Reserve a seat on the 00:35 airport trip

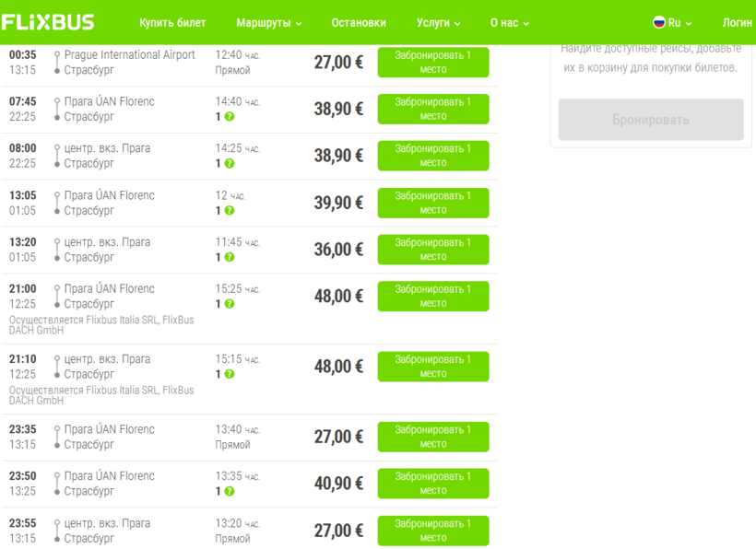pos(432,63)
